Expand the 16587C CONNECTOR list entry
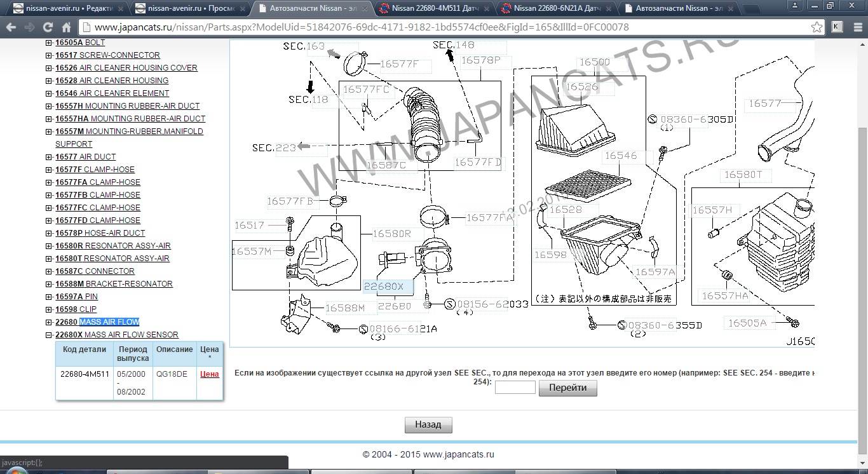This screenshot has width=868, height=474. pyautogui.click(x=49, y=271)
